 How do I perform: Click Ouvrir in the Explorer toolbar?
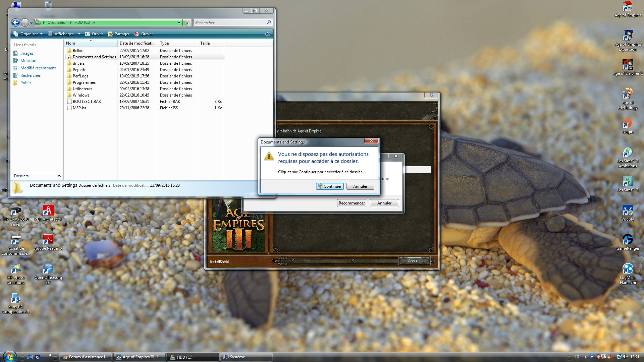[x=94, y=34]
